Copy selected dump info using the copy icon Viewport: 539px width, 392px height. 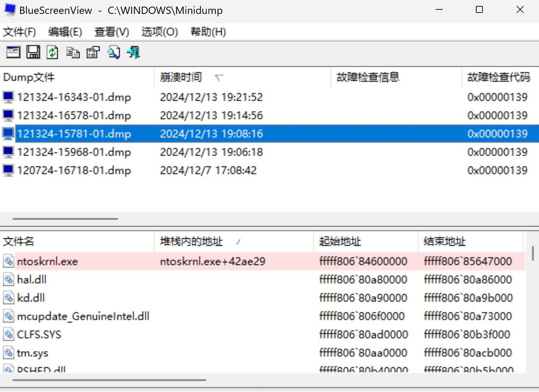click(73, 52)
